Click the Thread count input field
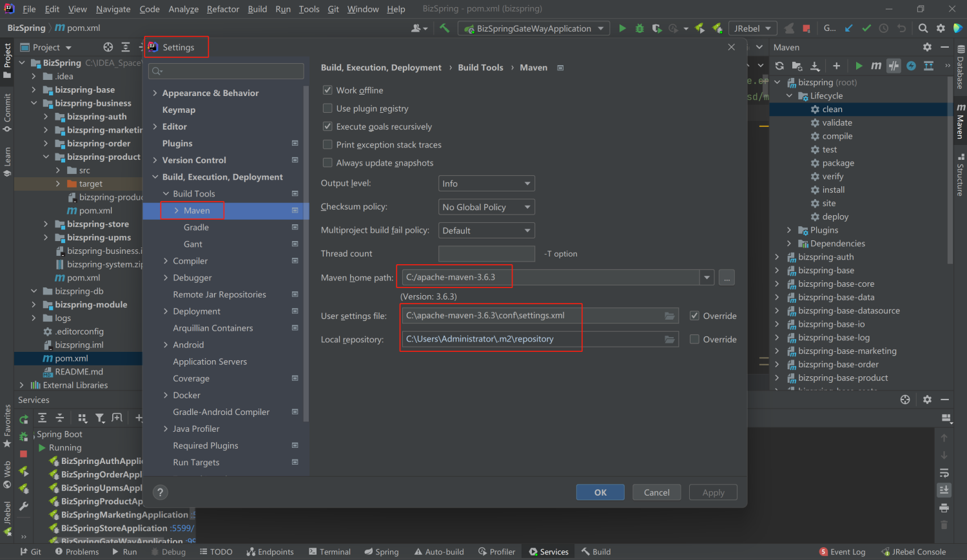 487,254
